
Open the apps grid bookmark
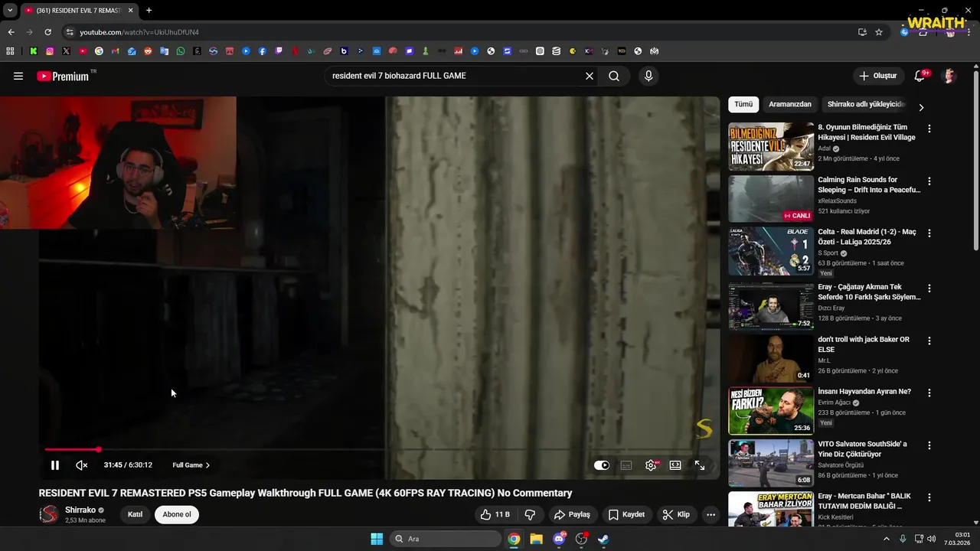10,51
